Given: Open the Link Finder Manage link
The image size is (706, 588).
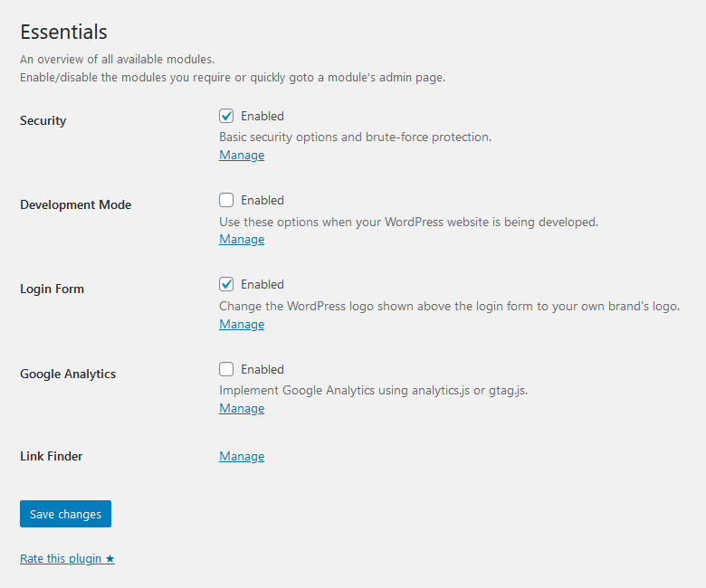Looking at the screenshot, I should tap(242, 457).
